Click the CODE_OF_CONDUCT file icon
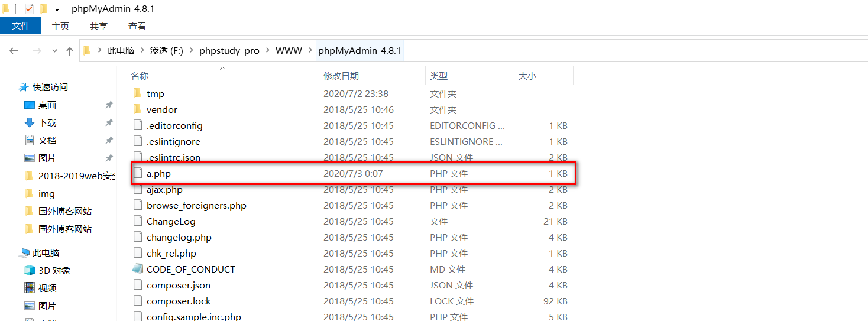The height and width of the screenshot is (321, 868). (137, 269)
